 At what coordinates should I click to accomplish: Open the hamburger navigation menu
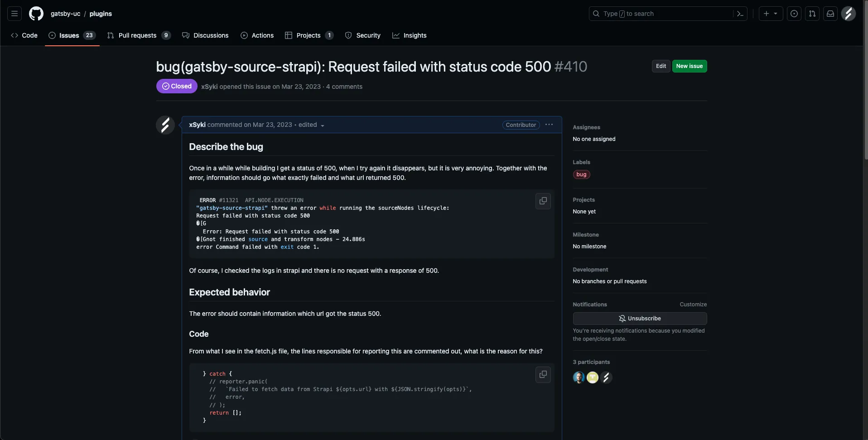(x=14, y=14)
